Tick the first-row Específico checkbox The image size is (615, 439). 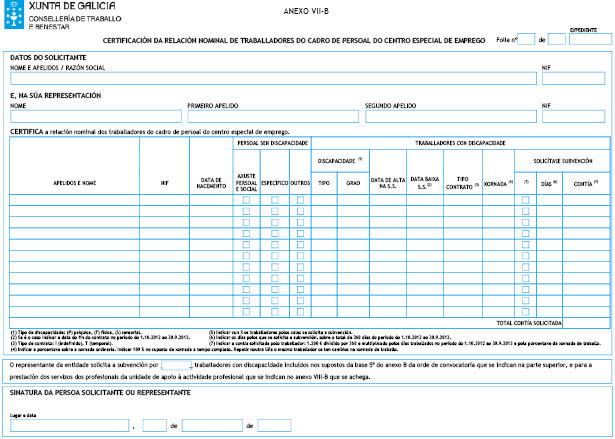coord(275,200)
